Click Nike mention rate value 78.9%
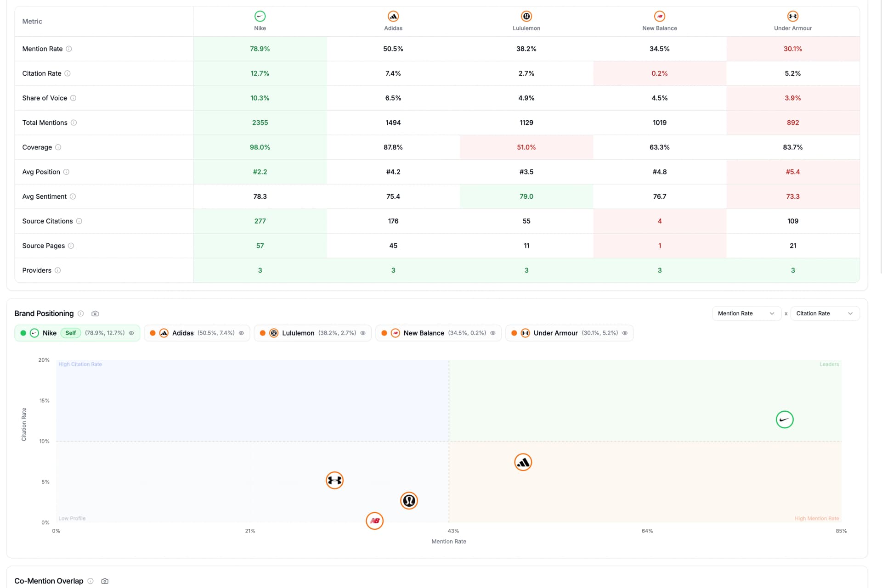Image resolution: width=882 pixels, height=588 pixels. [x=260, y=49]
